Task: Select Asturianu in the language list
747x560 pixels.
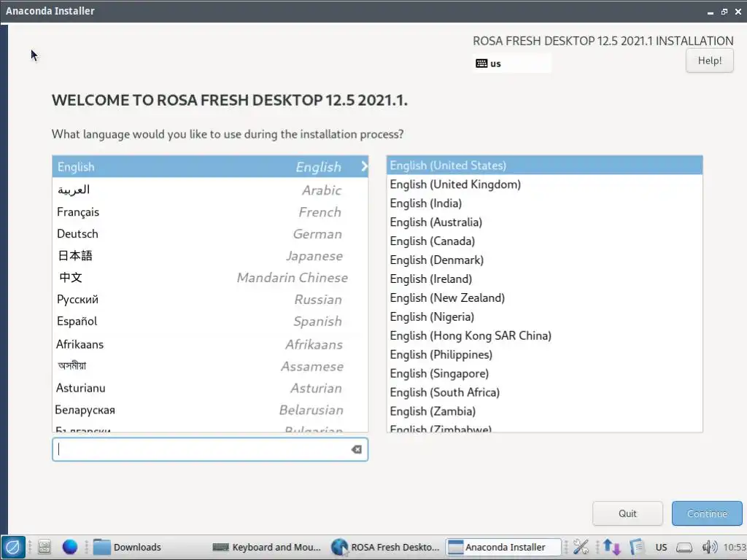Action: point(210,388)
